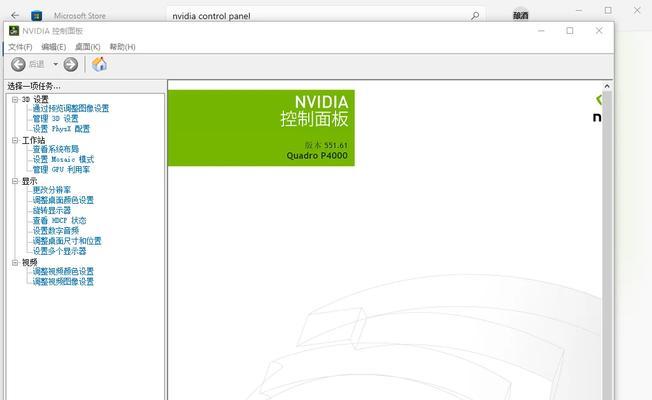Screen dimensions: 652x400
Task: Open 通过预览调整图像设置
Action: [71, 109]
